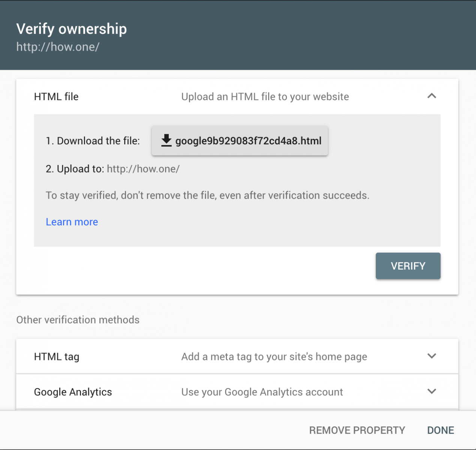This screenshot has height=450, width=476.
Task: Click the downward chevron beside Google Analytics
Action: click(x=432, y=391)
